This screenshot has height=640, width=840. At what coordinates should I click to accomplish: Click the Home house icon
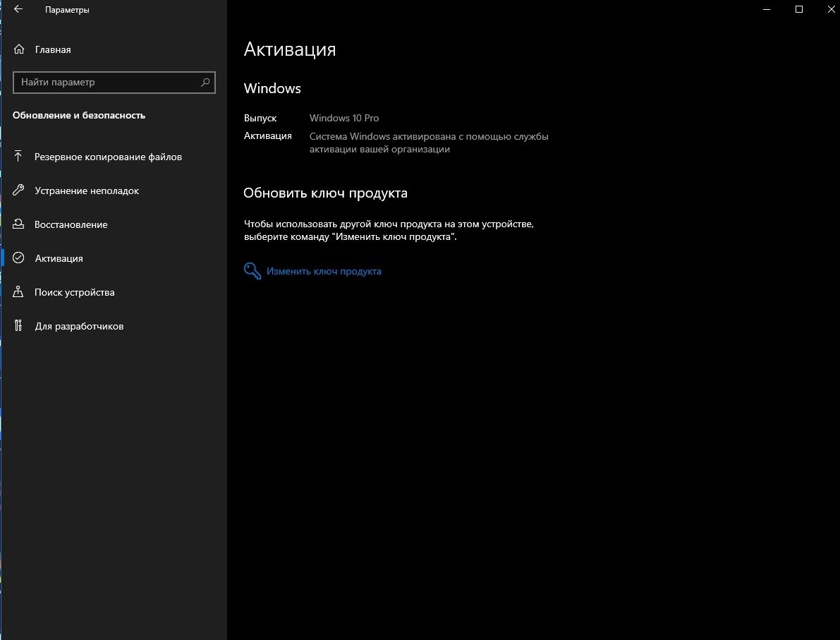coord(19,49)
